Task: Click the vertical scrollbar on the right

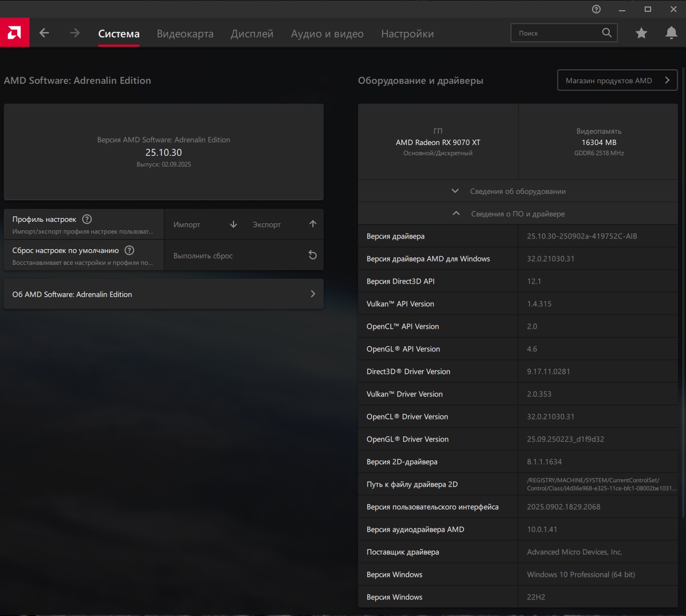Action: 683,293
